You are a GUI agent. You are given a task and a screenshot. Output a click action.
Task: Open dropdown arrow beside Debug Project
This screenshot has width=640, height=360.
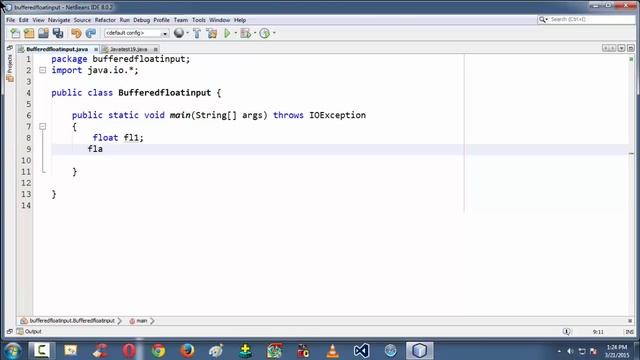(255, 33)
